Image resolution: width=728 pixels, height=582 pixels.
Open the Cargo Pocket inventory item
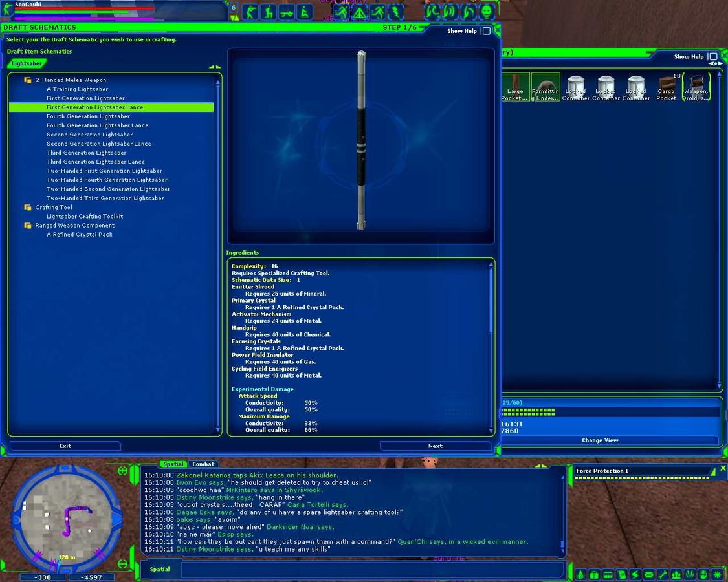(667, 87)
